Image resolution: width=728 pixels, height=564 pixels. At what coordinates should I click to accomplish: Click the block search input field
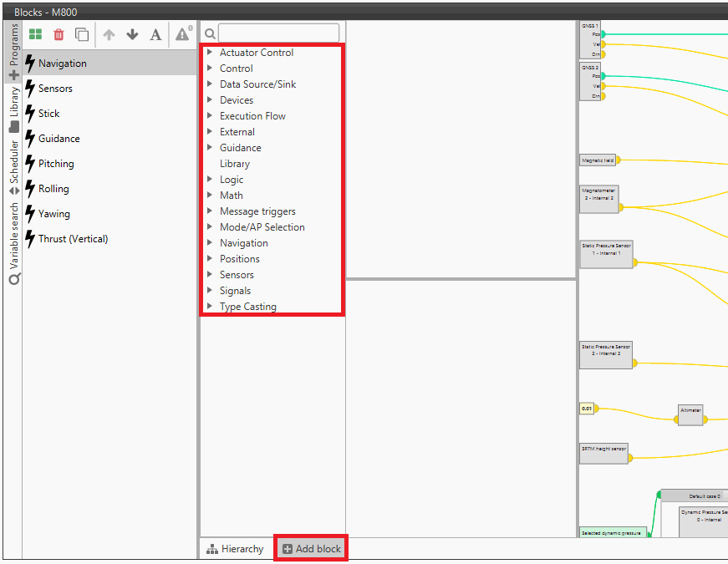(x=278, y=33)
